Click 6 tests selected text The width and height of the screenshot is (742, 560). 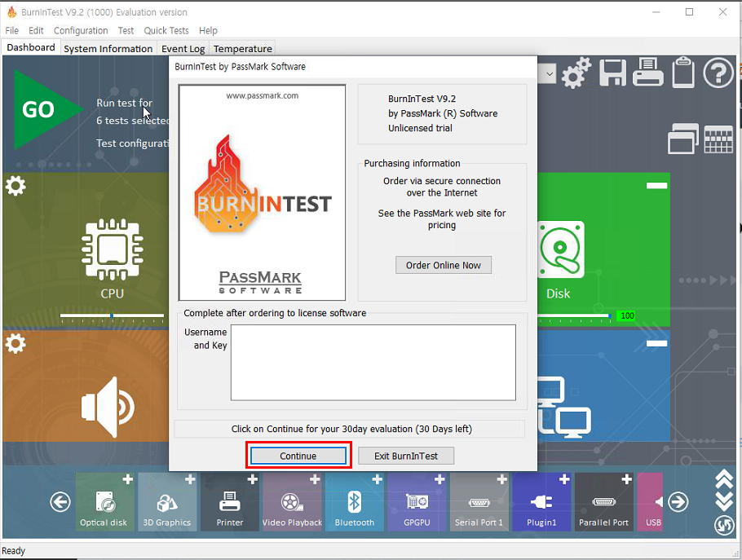[132, 121]
